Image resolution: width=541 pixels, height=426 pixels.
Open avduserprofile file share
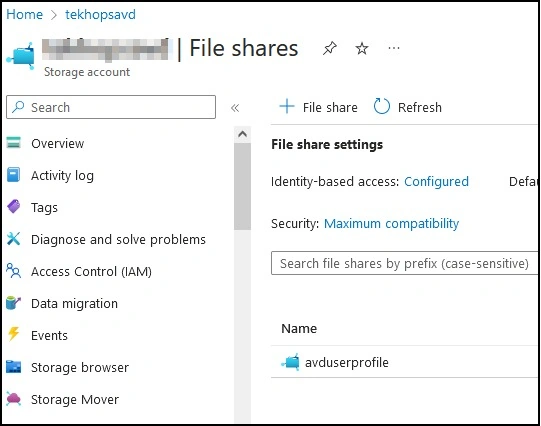(x=347, y=363)
